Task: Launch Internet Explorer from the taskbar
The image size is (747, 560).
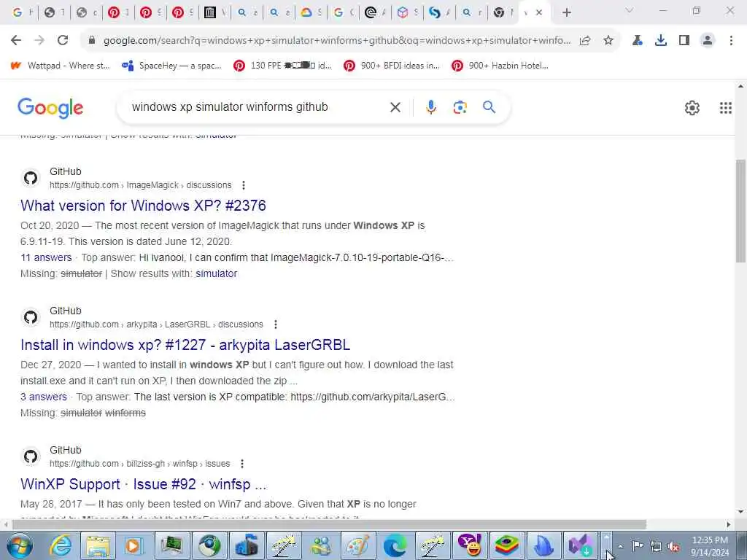Action: 61,545
